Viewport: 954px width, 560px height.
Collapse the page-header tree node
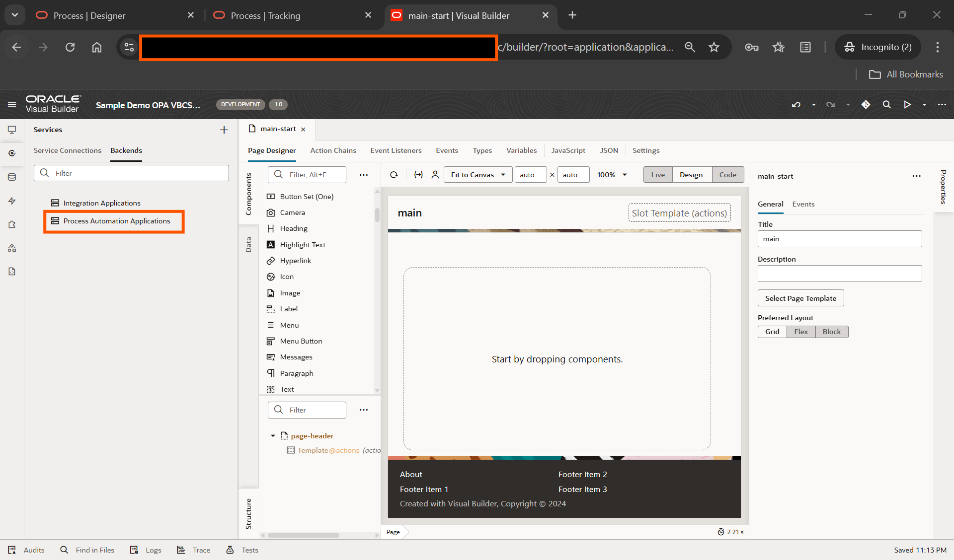tap(273, 435)
